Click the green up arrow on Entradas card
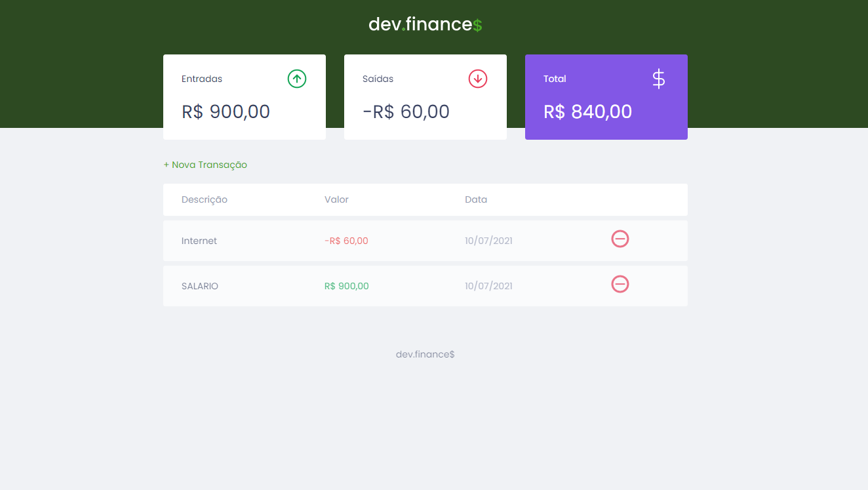 click(x=296, y=79)
